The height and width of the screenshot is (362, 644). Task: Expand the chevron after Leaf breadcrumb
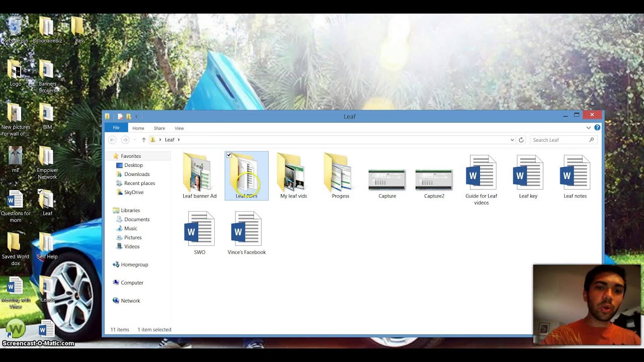tap(179, 140)
